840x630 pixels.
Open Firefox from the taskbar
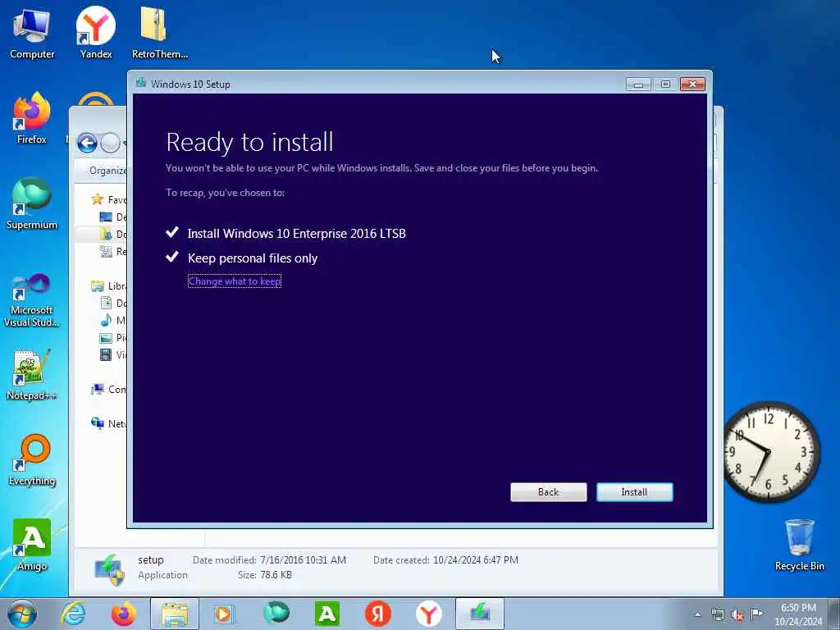pyautogui.click(x=123, y=614)
